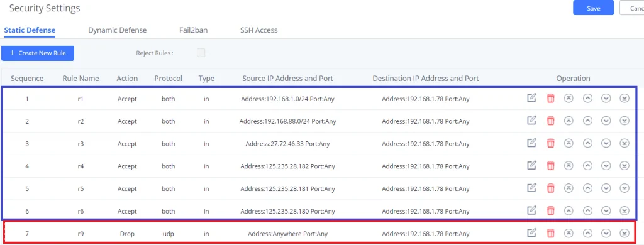Delete the r9 Drop rule
644x245 pixels.
coord(550,232)
